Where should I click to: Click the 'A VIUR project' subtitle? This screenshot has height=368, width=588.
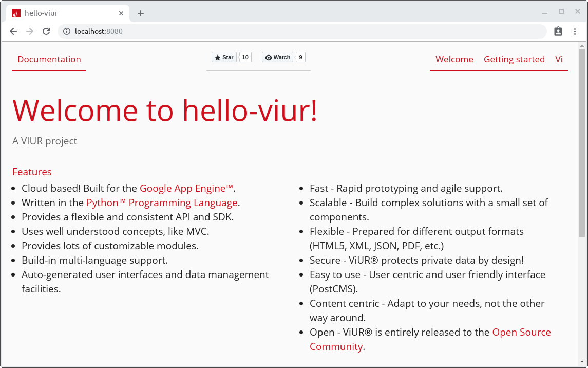tap(45, 141)
